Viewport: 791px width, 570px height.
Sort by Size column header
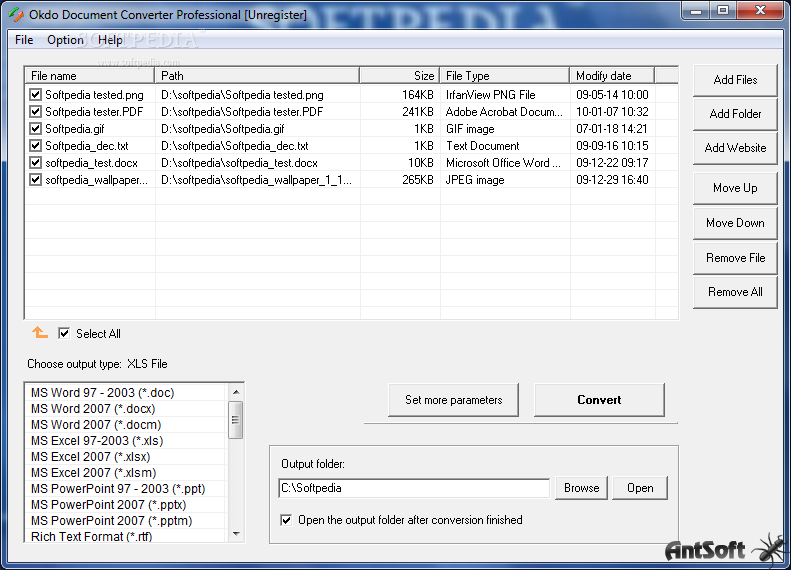point(400,76)
